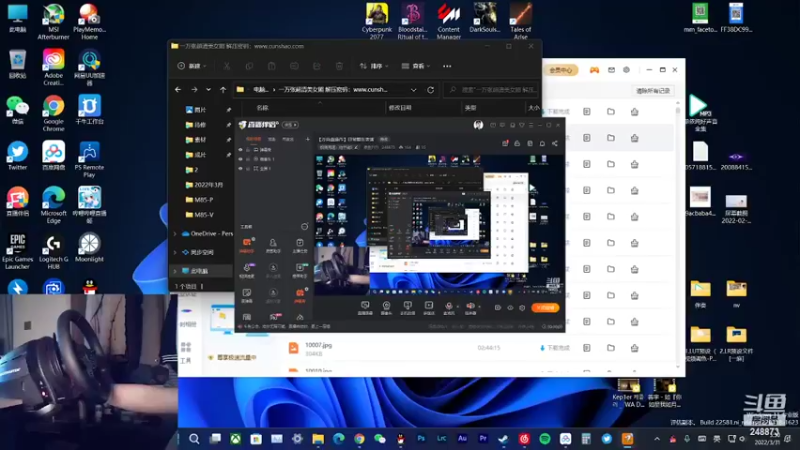Sort by 修改日期 column header
The width and height of the screenshot is (800, 450).
400,108
